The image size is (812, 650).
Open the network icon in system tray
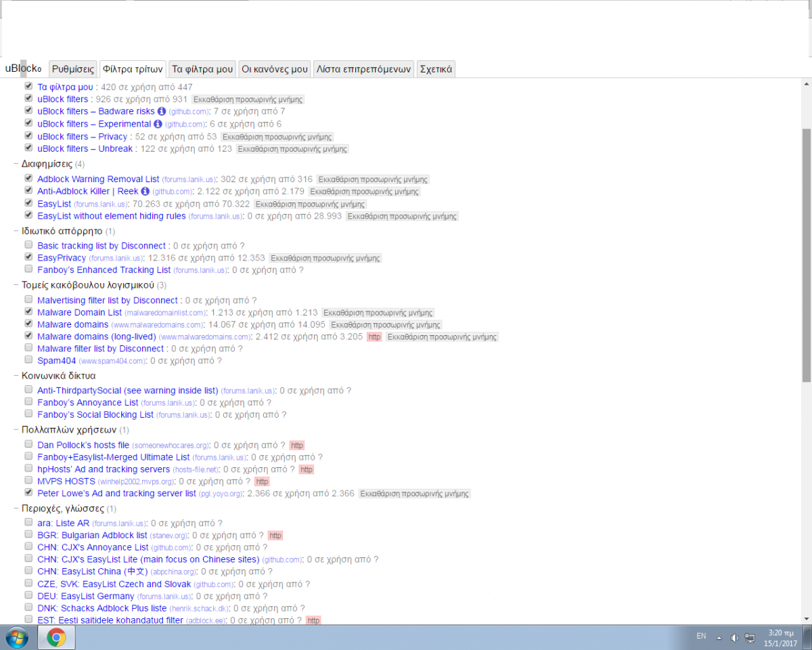pos(750,637)
